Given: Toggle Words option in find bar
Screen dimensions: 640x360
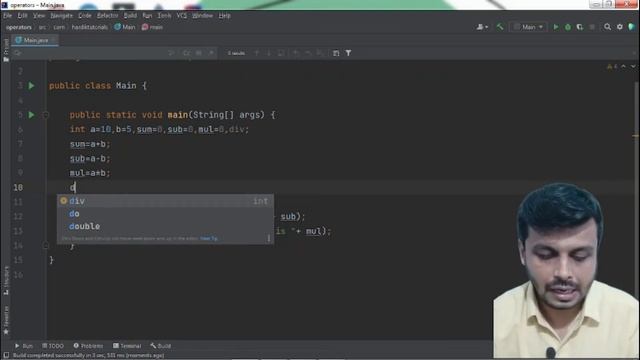Looking at the screenshot, I should point(199,53).
